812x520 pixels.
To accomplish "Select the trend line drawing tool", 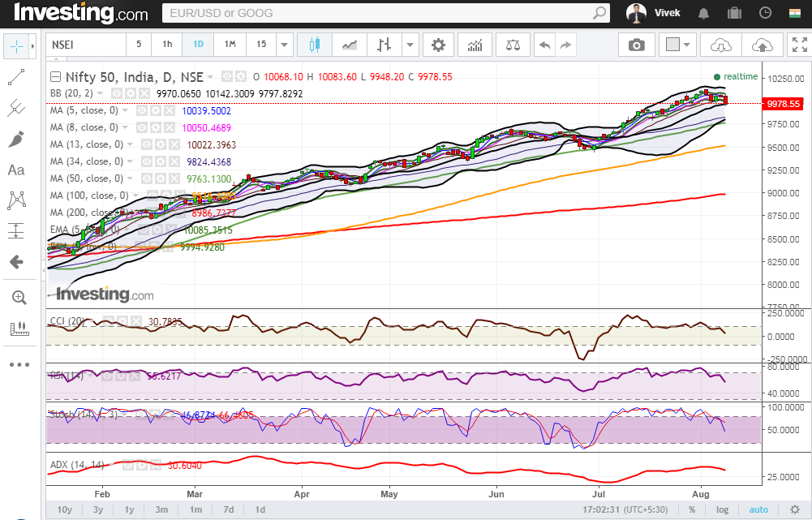I will 16,78.
